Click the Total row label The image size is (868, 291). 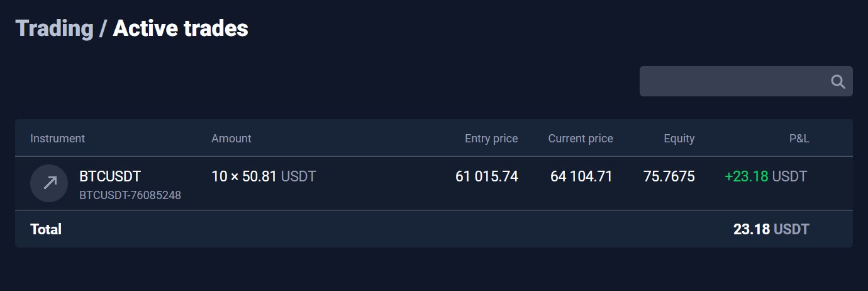[46, 229]
